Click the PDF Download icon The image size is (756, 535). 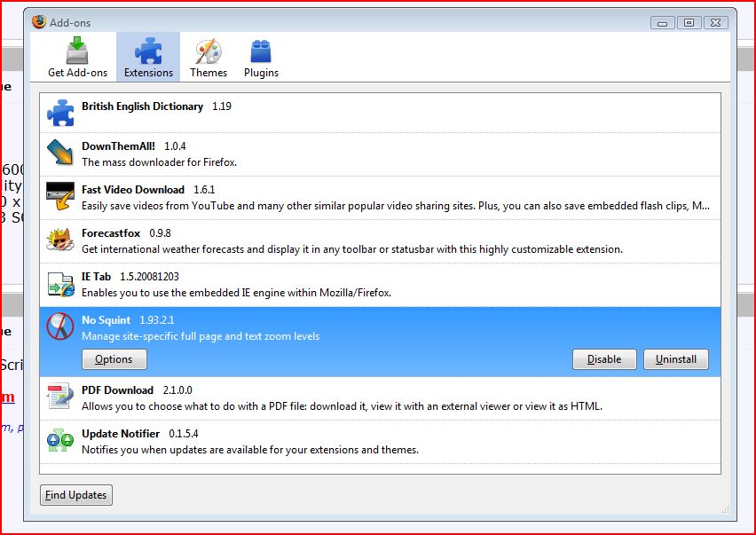click(x=60, y=397)
